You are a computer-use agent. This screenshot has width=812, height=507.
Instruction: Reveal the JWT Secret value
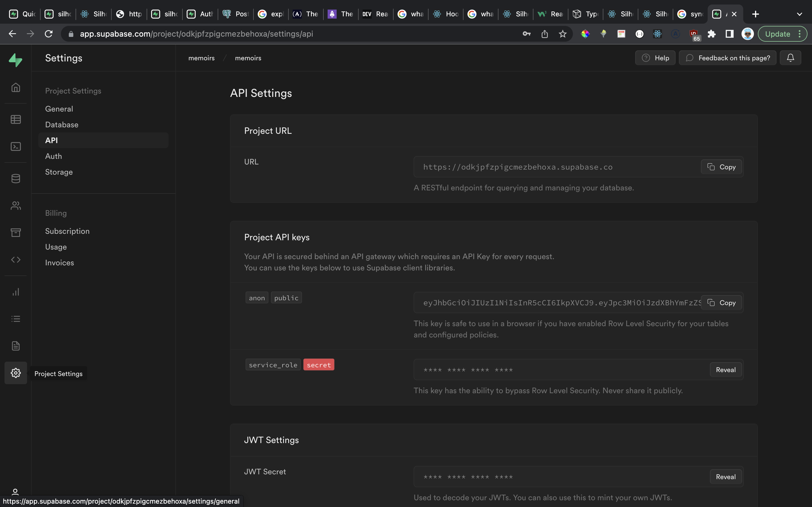click(x=725, y=477)
